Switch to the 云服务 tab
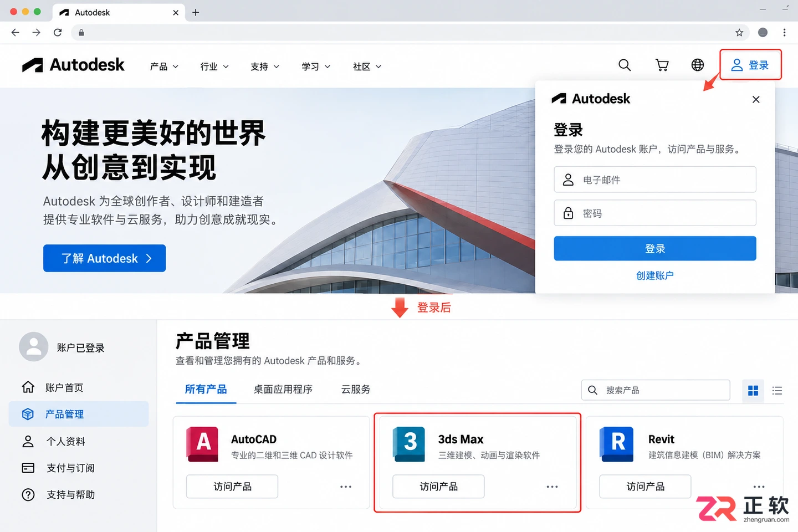The width and height of the screenshot is (798, 532). (356, 390)
